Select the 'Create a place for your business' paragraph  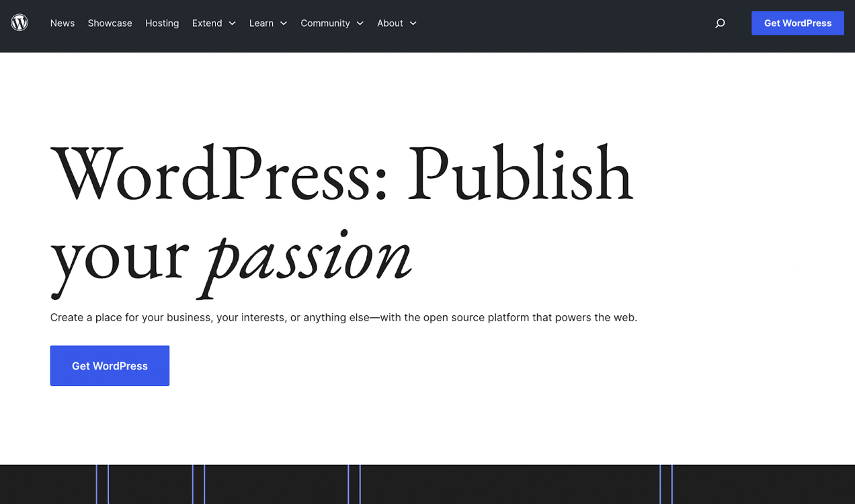click(x=343, y=317)
